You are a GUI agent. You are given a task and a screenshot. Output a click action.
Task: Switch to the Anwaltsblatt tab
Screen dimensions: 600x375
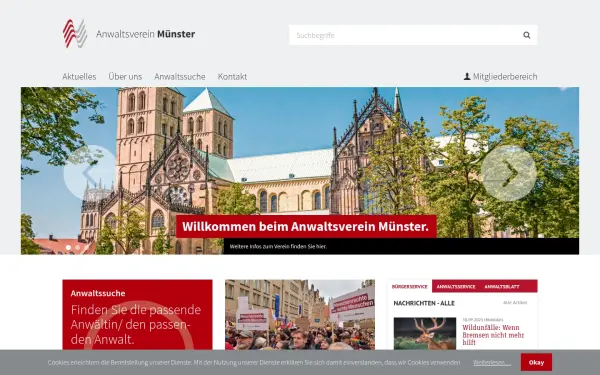502,286
